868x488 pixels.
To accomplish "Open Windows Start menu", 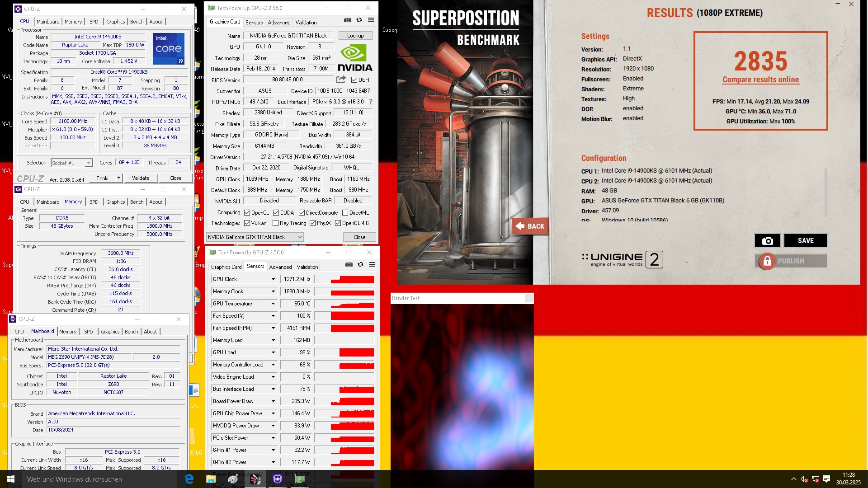I will pos(11,479).
